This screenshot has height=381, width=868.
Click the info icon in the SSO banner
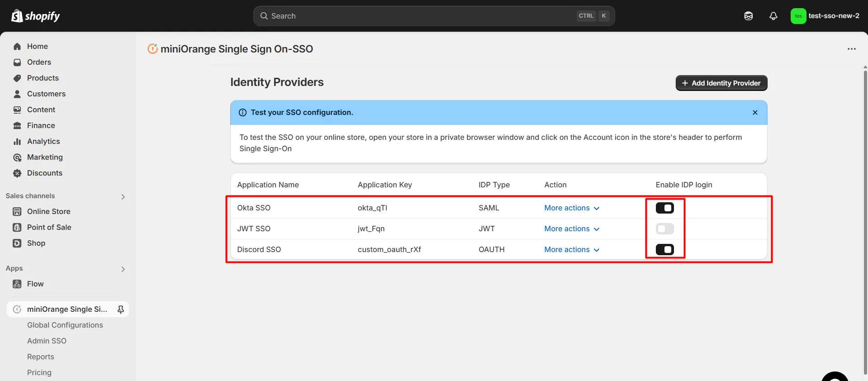242,113
